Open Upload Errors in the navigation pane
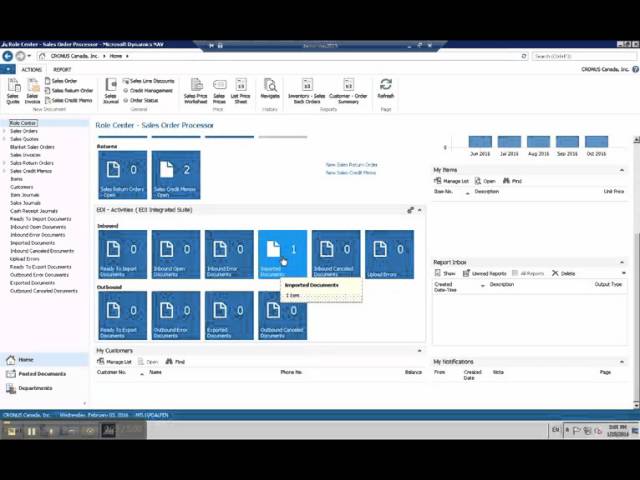The width and height of the screenshot is (640, 480). (24, 259)
